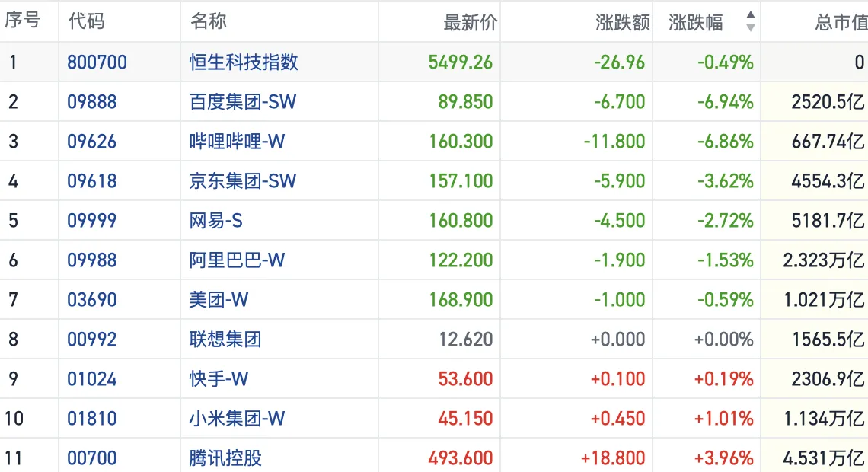Click the 最新价 column header
Screen dimensions: 868x472
[x=470, y=23]
